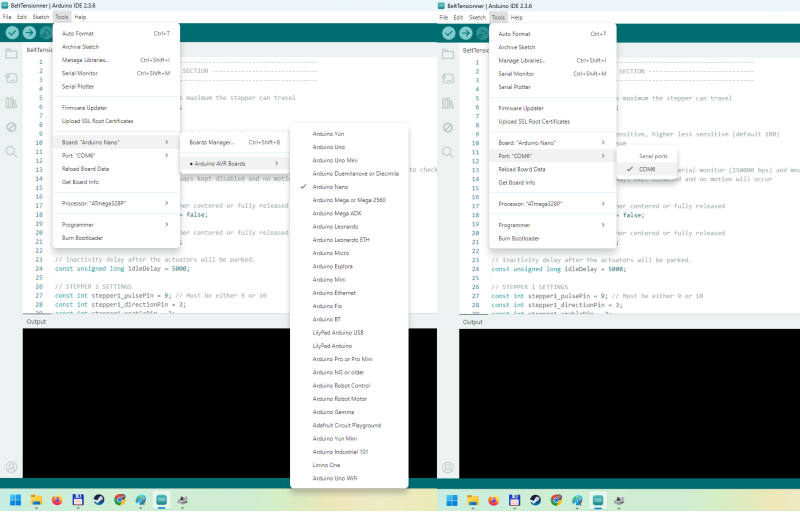
Task: Open Debug sidebar icon in left window
Action: [x=11, y=127]
